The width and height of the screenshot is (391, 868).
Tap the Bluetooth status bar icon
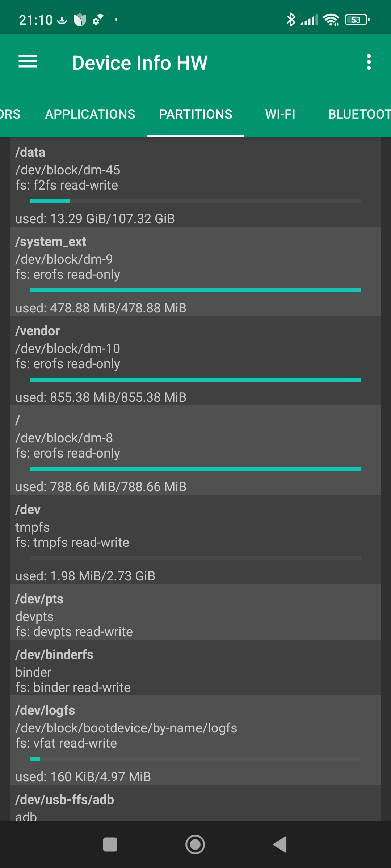[291, 20]
